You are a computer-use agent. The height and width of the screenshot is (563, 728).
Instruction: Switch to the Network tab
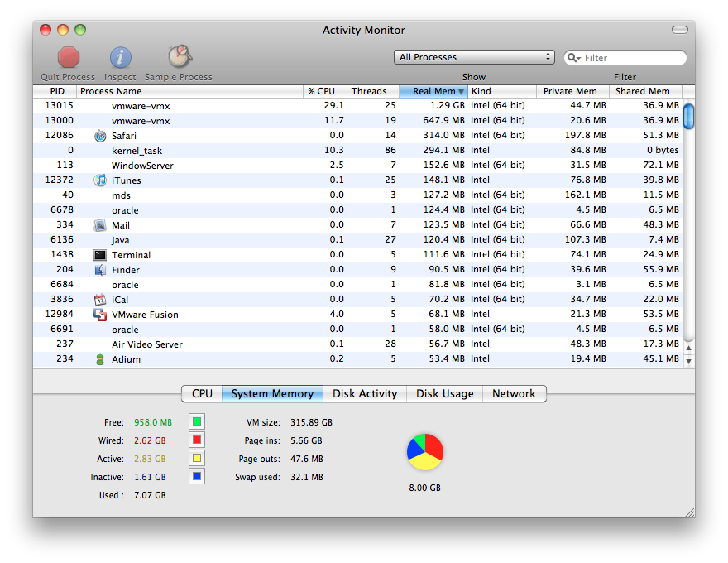(515, 393)
